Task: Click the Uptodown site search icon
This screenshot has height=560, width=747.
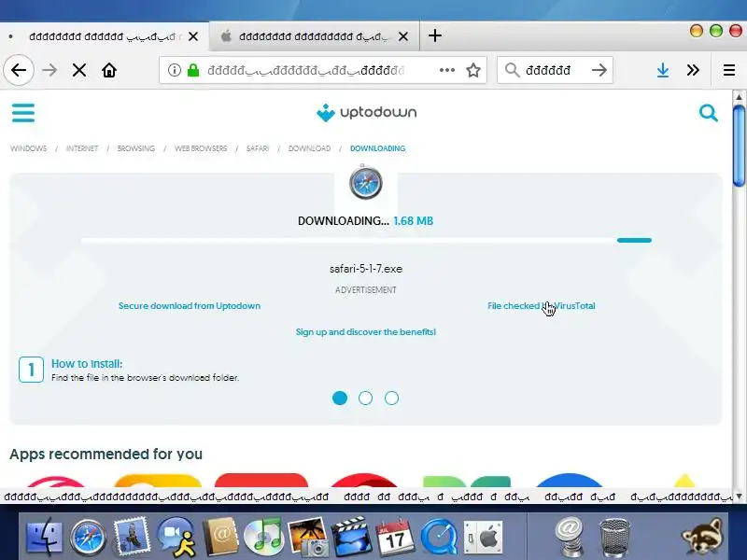Action: point(709,113)
